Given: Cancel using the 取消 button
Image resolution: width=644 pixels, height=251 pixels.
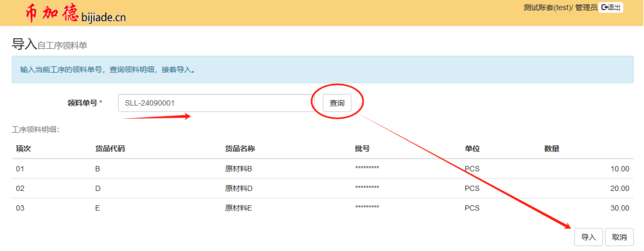Looking at the screenshot, I should pyautogui.click(x=619, y=237).
